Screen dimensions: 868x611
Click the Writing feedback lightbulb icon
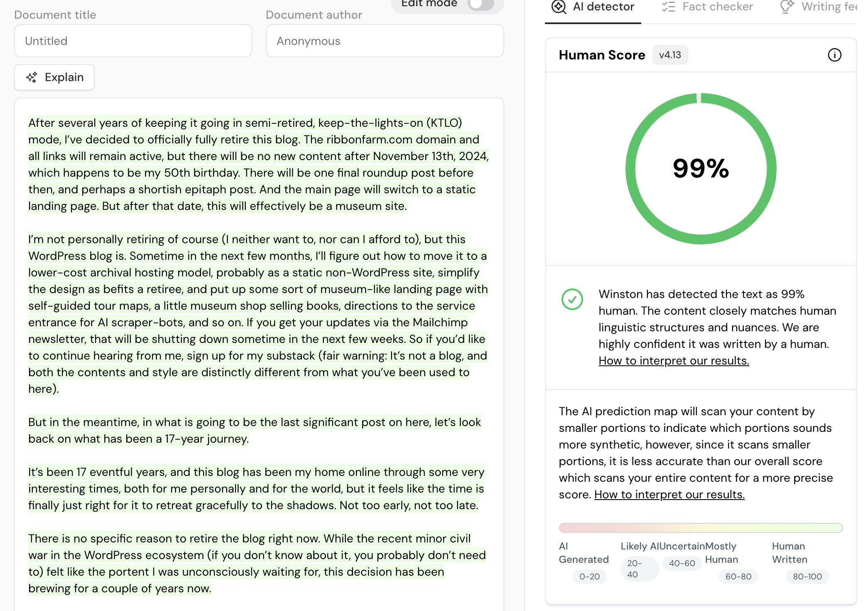[786, 7]
